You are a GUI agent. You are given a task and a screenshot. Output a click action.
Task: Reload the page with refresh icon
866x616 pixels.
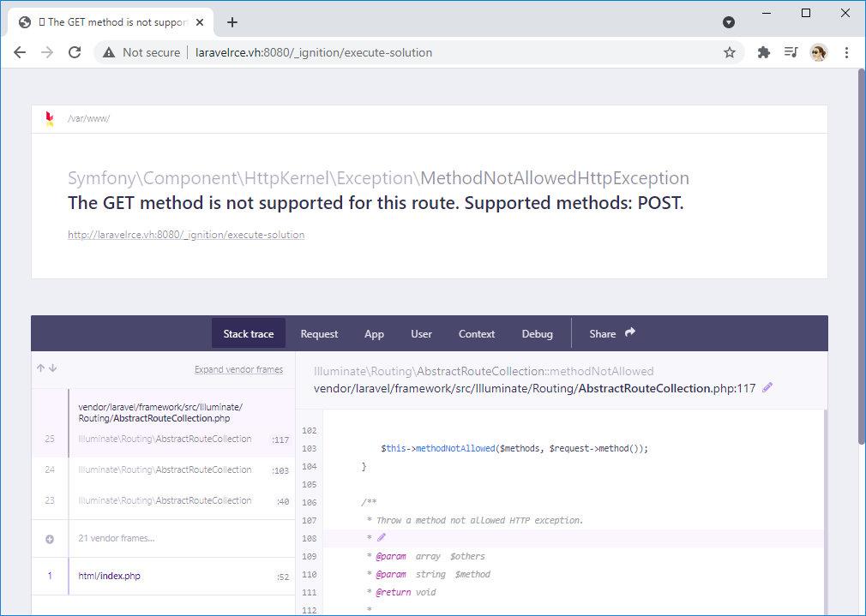[75, 52]
